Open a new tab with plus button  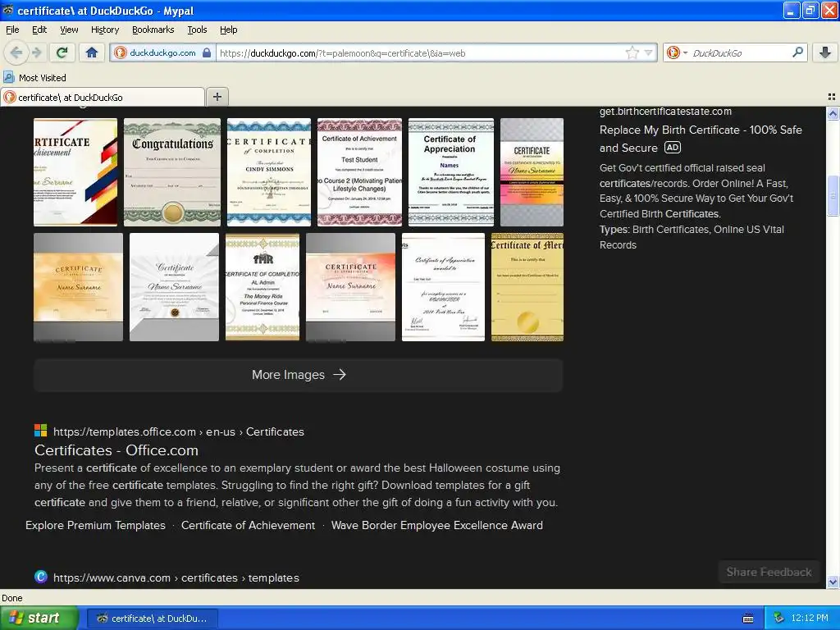click(x=217, y=97)
